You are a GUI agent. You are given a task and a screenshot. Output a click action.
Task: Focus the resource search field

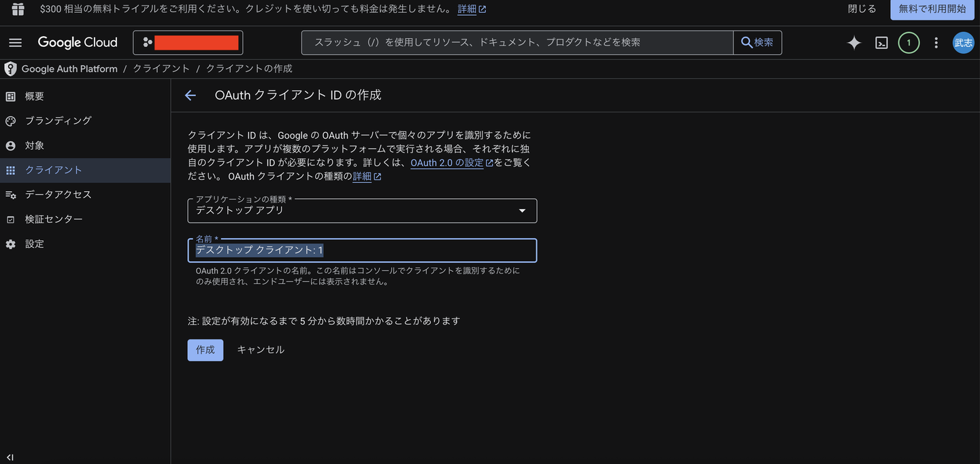[x=517, y=42]
